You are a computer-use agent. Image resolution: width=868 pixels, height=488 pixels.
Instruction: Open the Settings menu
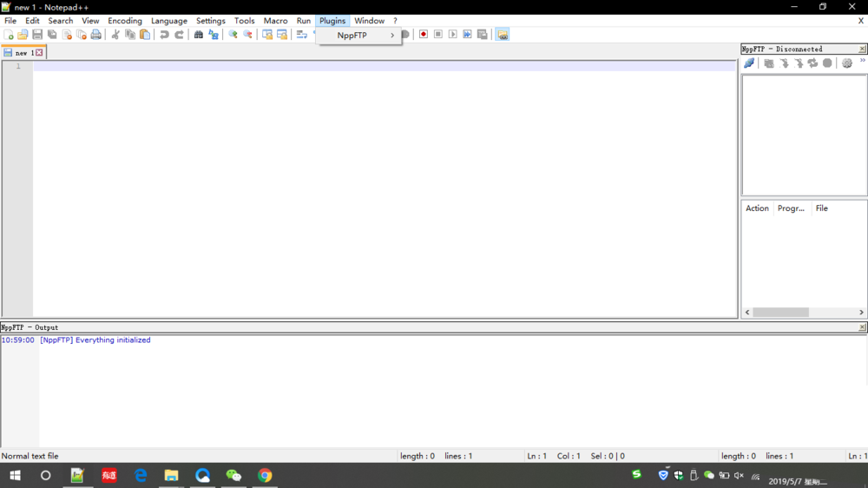click(210, 21)
